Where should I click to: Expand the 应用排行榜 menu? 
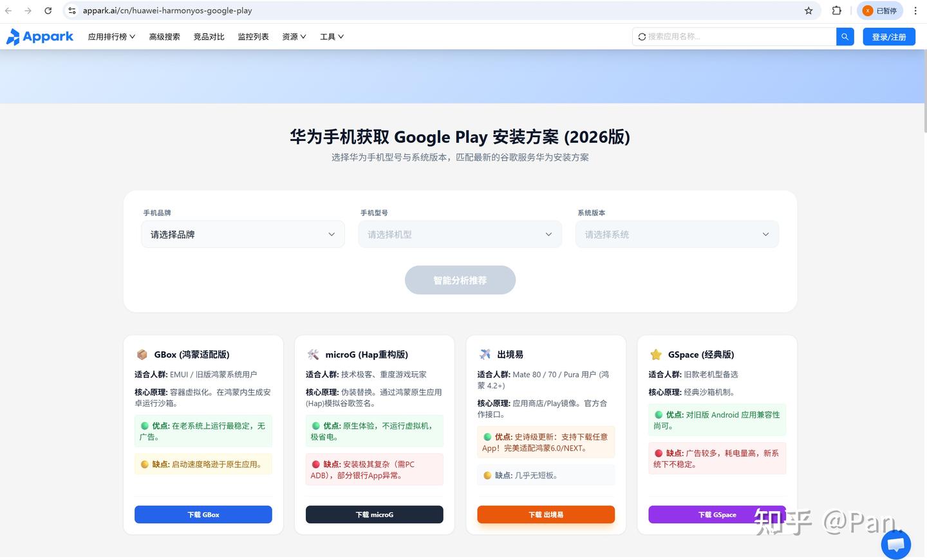pyautogui.click(x=111, y=37)
